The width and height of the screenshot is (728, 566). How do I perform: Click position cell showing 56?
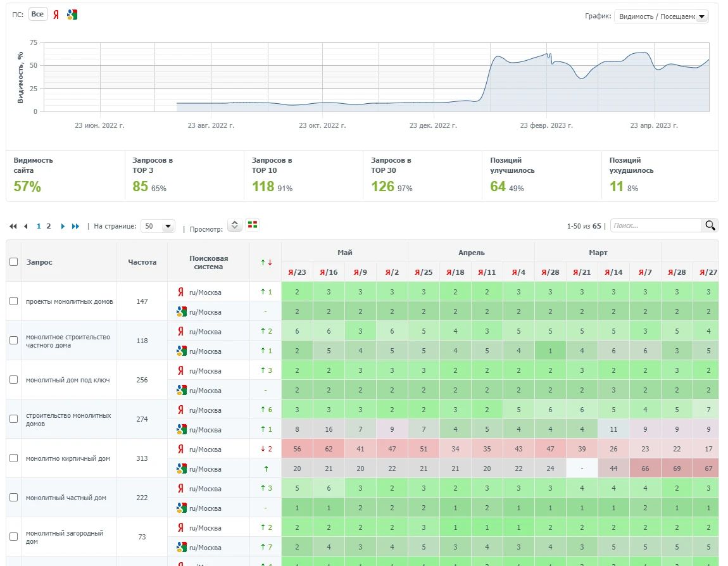tap(297, 449)
